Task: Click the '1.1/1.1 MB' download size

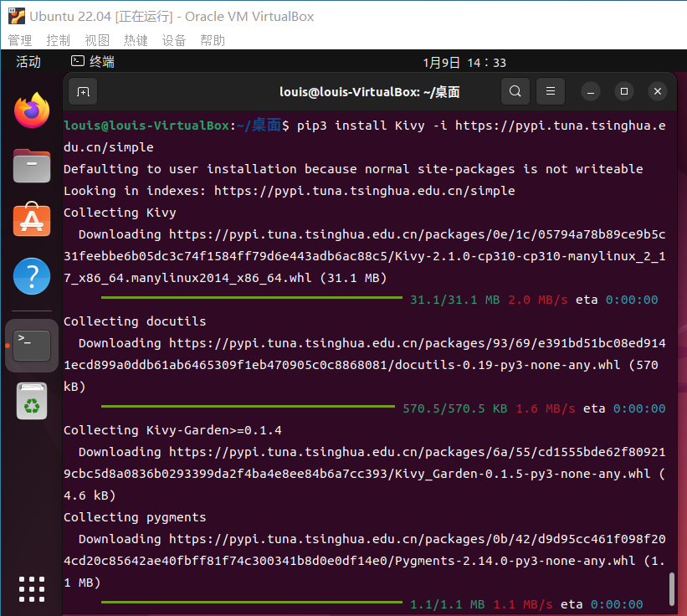Action: click(448, 604)
